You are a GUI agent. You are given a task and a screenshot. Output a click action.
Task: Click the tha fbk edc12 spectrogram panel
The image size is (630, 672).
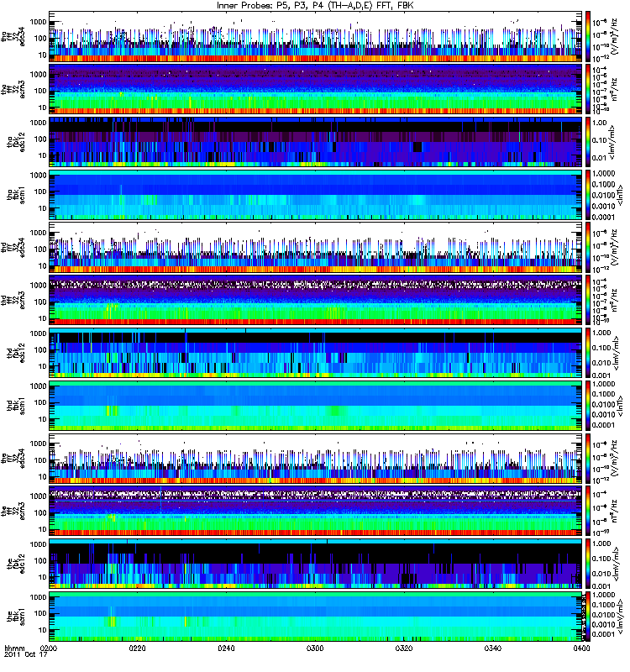(x=316, y=142)
